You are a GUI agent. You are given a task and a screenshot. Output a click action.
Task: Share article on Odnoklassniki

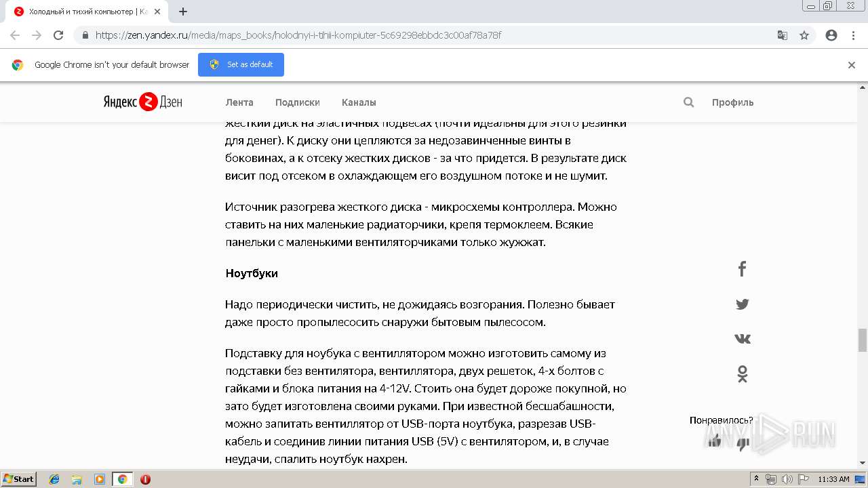click(x=743, y=373)
